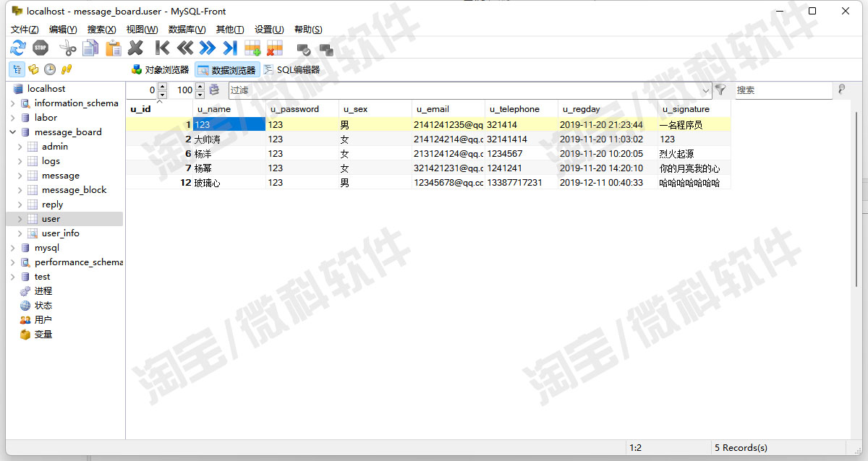Click the insert record icon
Screen dimensions: 868x461
[x=252, y=48]
